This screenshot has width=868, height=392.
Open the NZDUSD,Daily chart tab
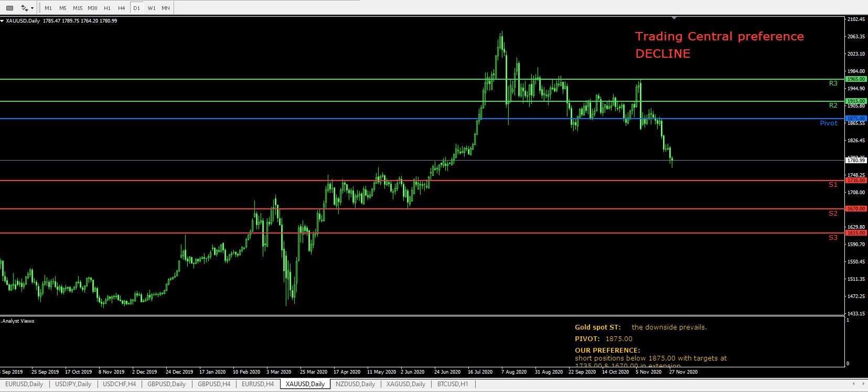tap(356, 384)
